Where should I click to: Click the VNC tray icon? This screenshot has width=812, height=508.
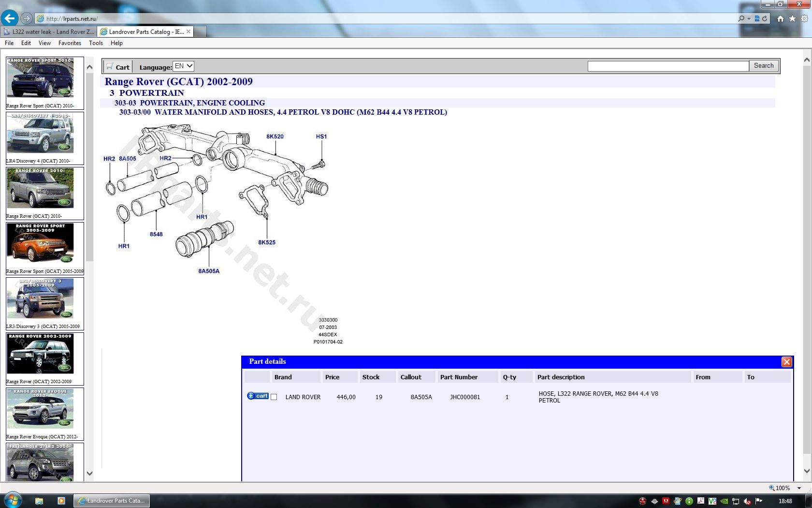[712, 501]
